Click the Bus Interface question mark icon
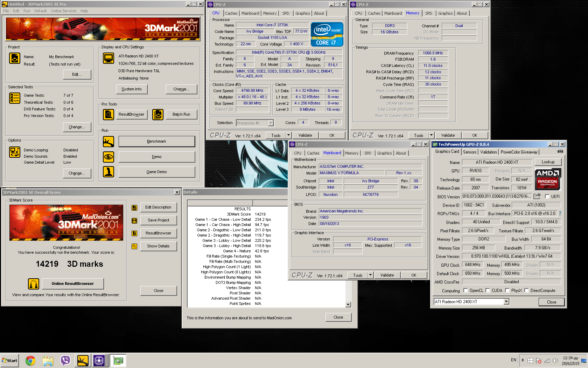This screenshot has height=368, width=588. [560, 213]
